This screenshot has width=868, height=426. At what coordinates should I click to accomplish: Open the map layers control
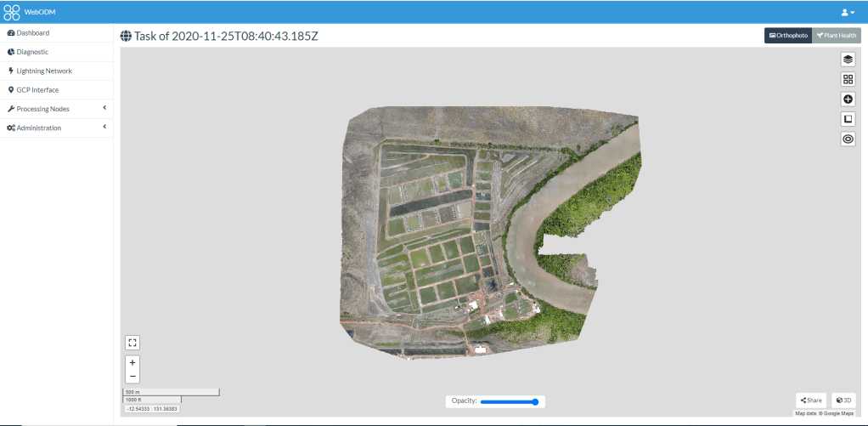pos(848,60)
